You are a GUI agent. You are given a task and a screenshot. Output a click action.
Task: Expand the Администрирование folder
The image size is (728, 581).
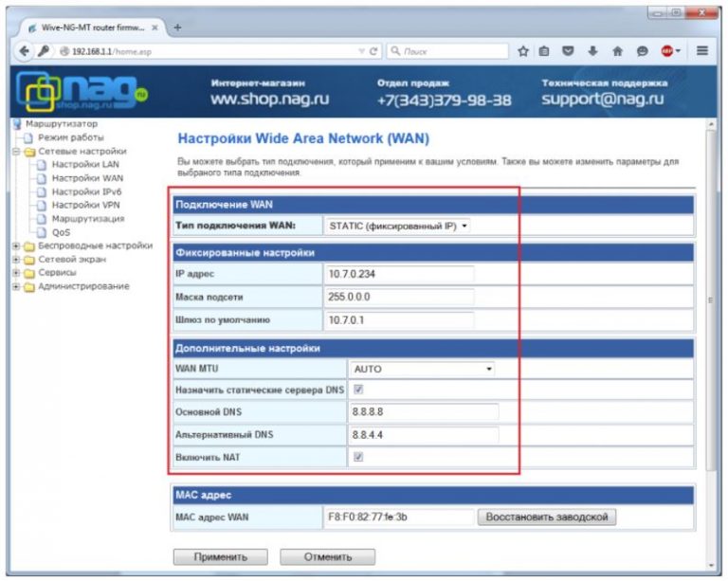16,287
